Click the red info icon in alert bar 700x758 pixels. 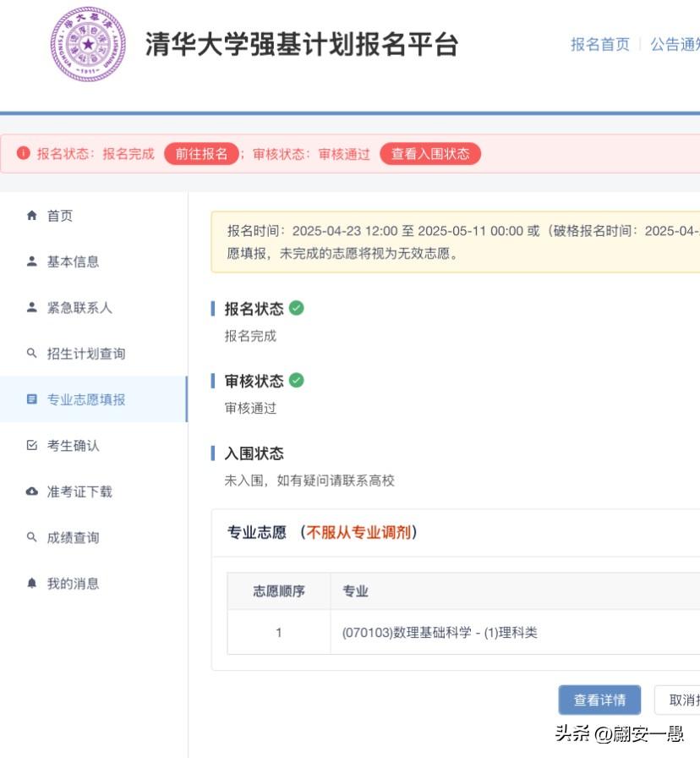point(23,153)
